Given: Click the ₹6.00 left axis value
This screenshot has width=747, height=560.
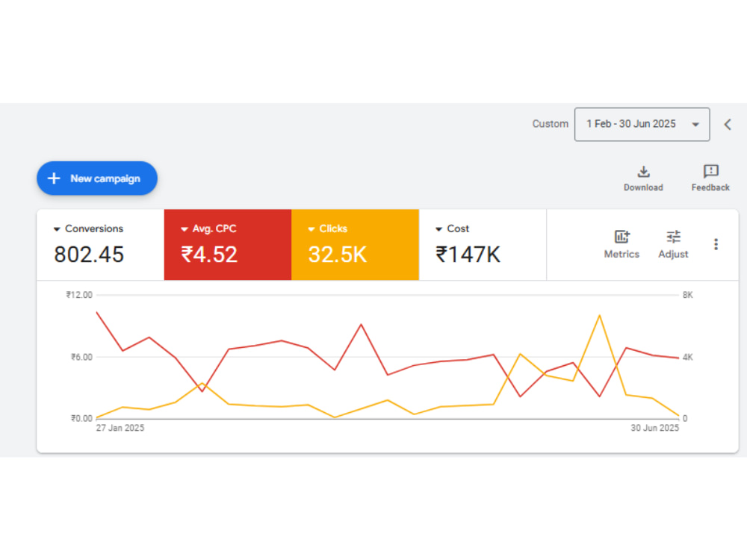Looking at the screenshot, I should pos(81,357).
